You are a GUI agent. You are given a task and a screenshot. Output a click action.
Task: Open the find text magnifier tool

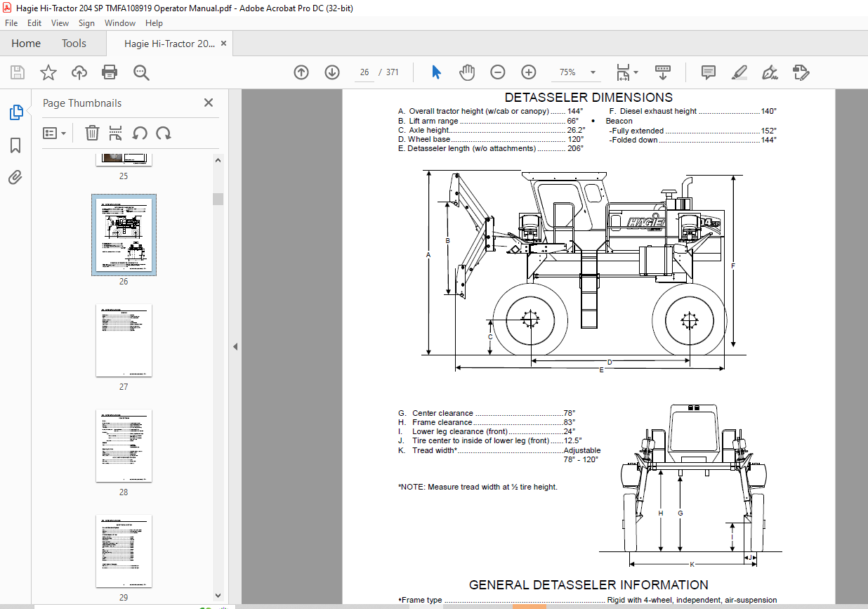tap(141, 72)
